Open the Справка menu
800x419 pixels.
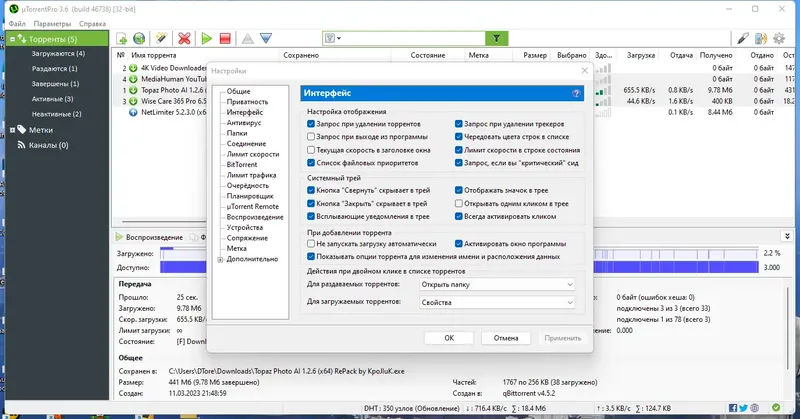92,23
